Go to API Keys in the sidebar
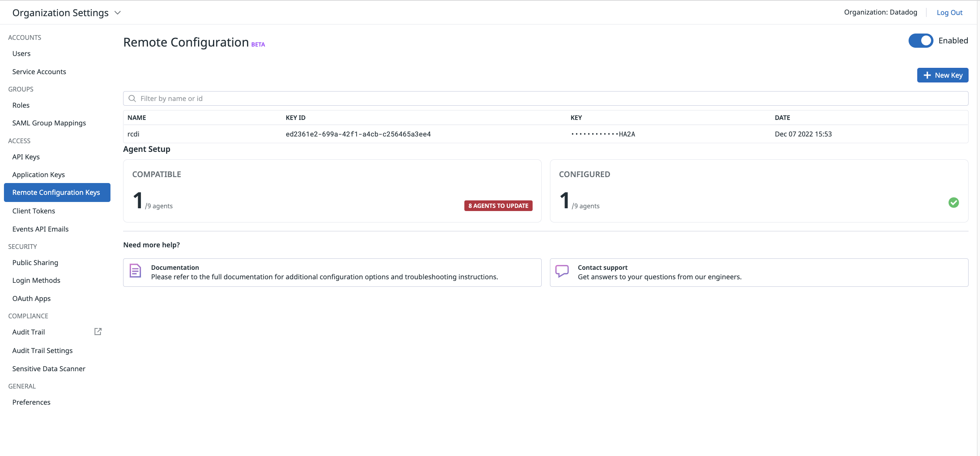 (x=26, y=157)
